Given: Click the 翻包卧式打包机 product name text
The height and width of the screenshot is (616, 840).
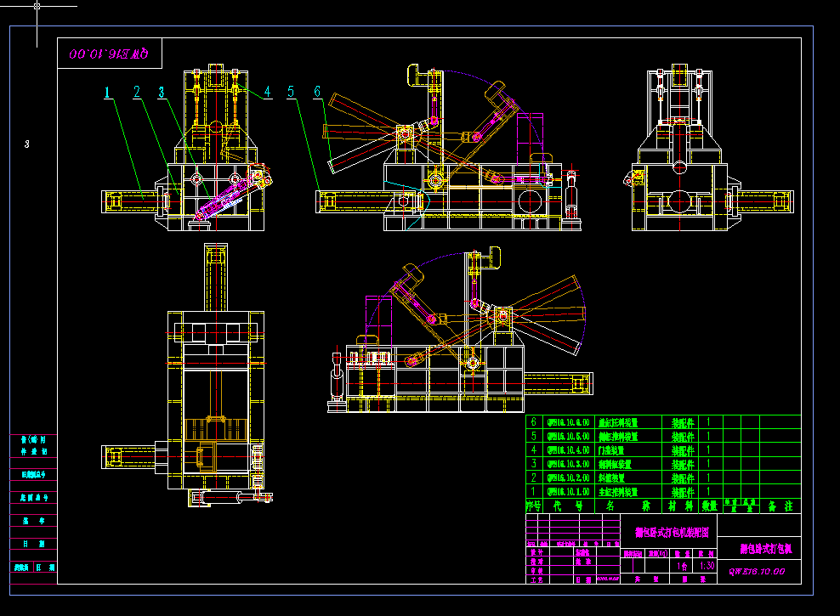Looking at the screenshot, I should click(766, 549).
